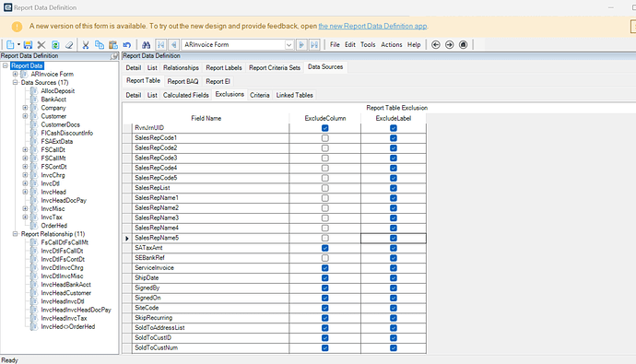Uncheck ExcludeColumn for SoldToCustNum
636x364 pixels.
(324, 347)
